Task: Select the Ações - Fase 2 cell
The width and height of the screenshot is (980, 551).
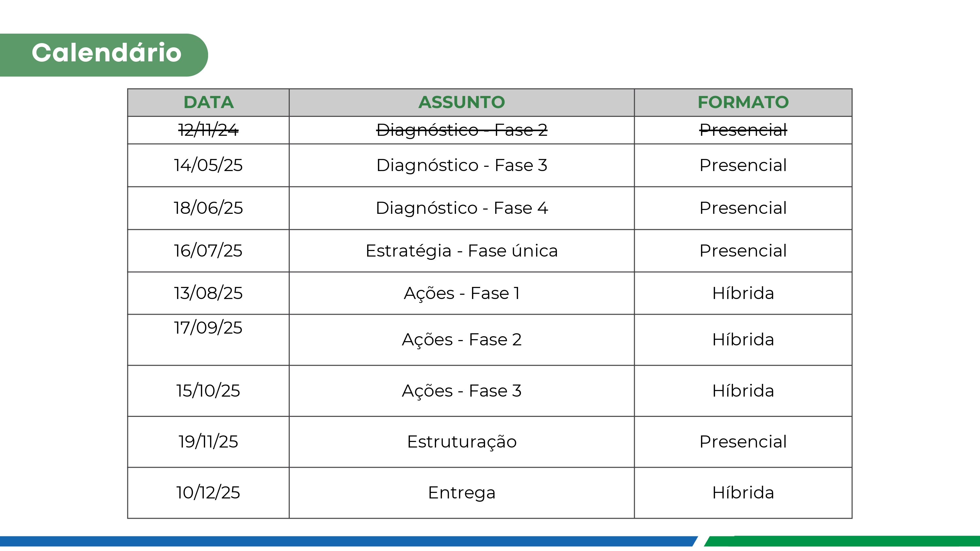Action: click(462, 339)
